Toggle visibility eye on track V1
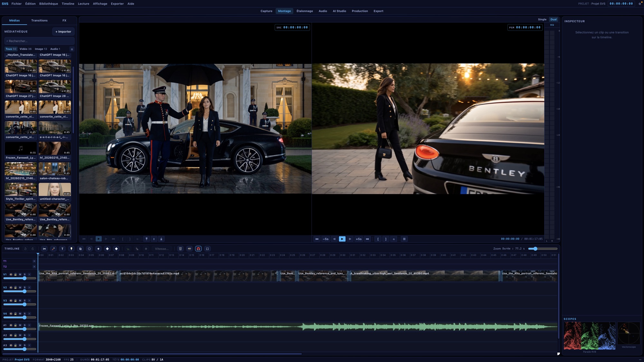Viewport: 644px width, 362px height. (x=11, y=274)
